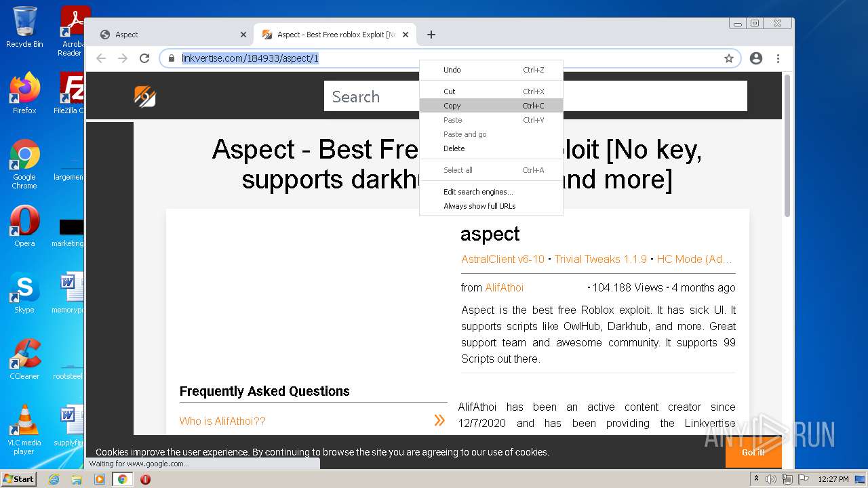The image size is (868, 488).
Task: Click the padlock site info icon
Action: coord(172,58)
